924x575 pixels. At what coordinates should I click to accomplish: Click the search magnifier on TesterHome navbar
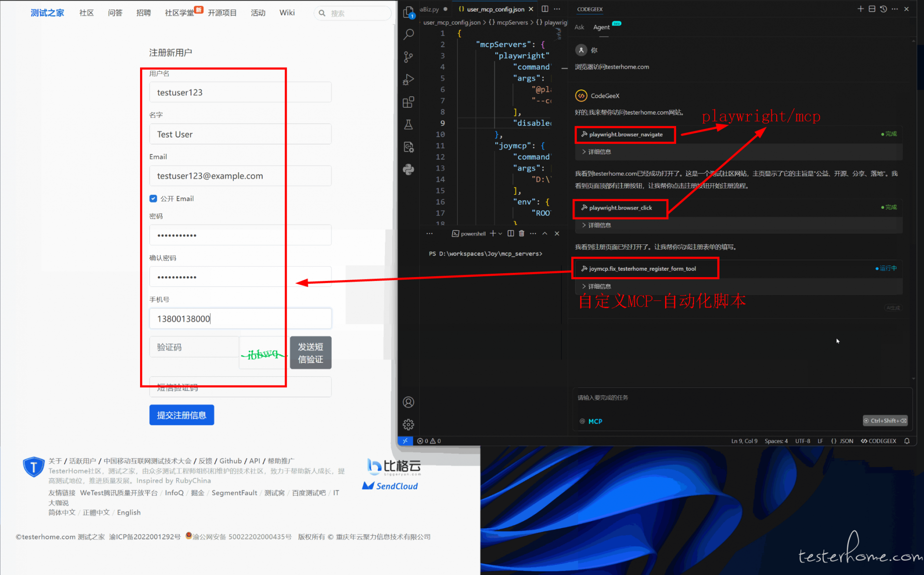322,13
